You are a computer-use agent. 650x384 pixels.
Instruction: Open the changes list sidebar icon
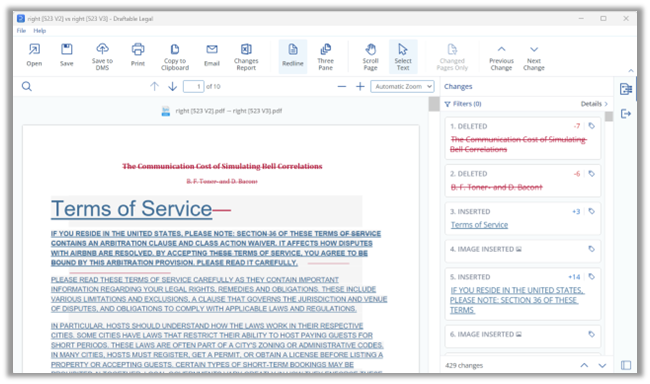(x=626, y=89)
